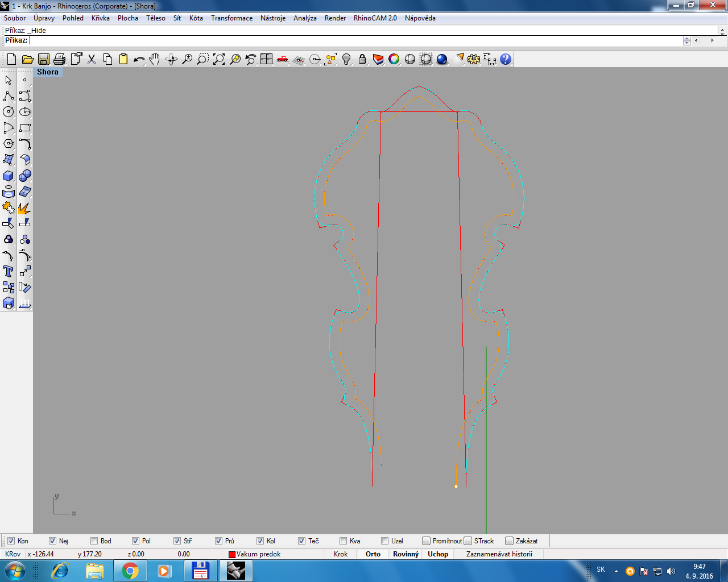Select the Box solid tool
Viewport: 728px width, 582px height.
(9, 176)
